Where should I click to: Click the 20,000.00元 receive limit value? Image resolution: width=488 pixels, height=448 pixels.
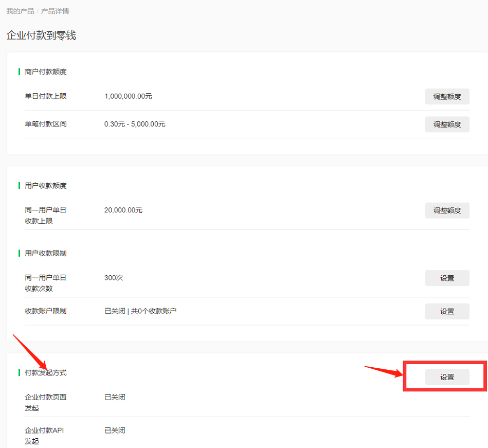tap(123, 210)
